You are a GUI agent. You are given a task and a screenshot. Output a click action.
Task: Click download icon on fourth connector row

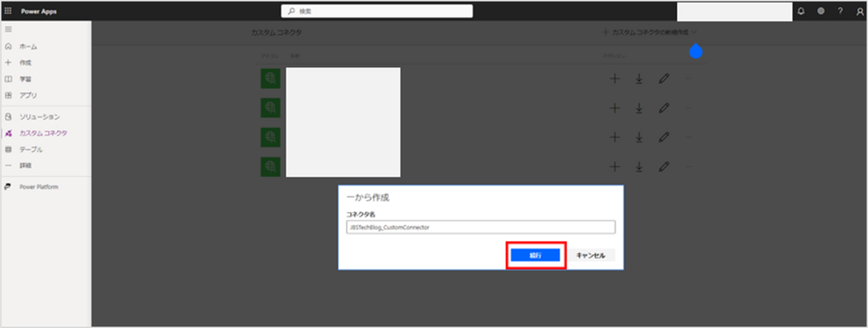tap(639, 167)
